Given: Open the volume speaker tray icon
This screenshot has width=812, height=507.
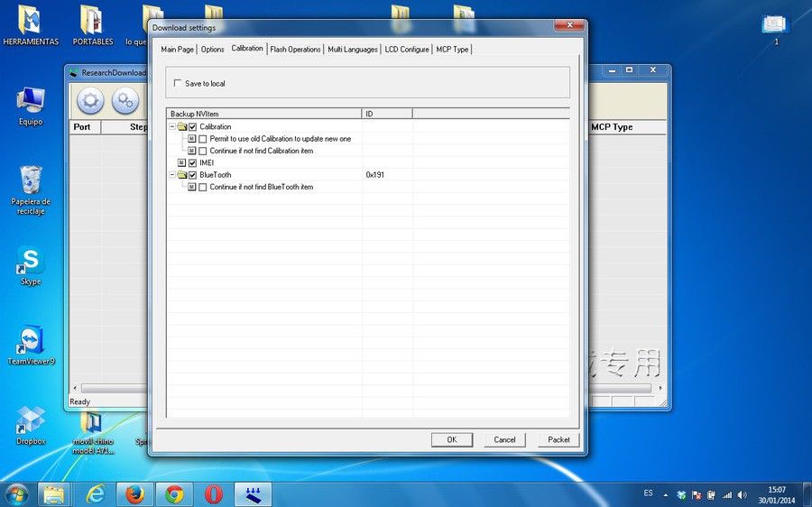Looking at the screenshot, I should click(743, 495).
